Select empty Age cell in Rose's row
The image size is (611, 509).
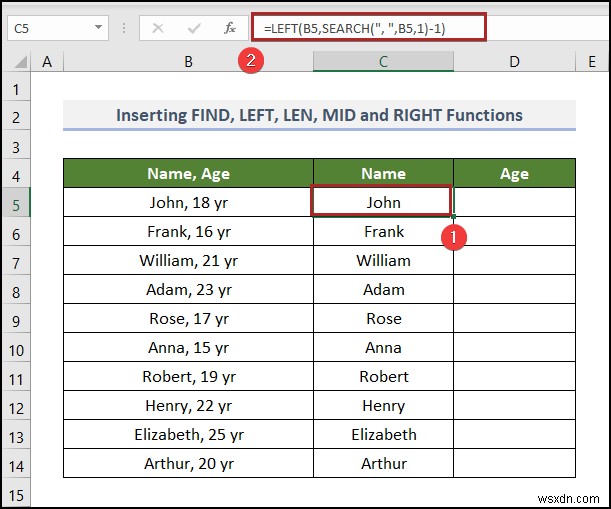point(514,318)
